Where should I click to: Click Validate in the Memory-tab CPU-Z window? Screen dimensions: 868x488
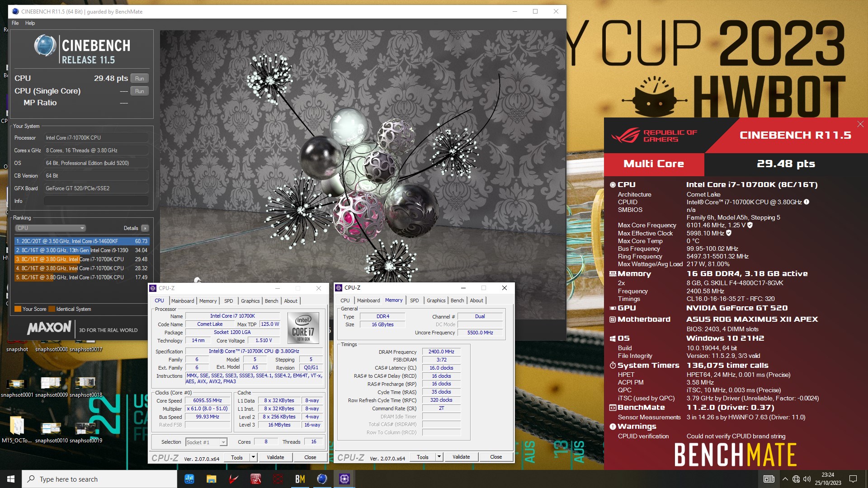point(461,457)
